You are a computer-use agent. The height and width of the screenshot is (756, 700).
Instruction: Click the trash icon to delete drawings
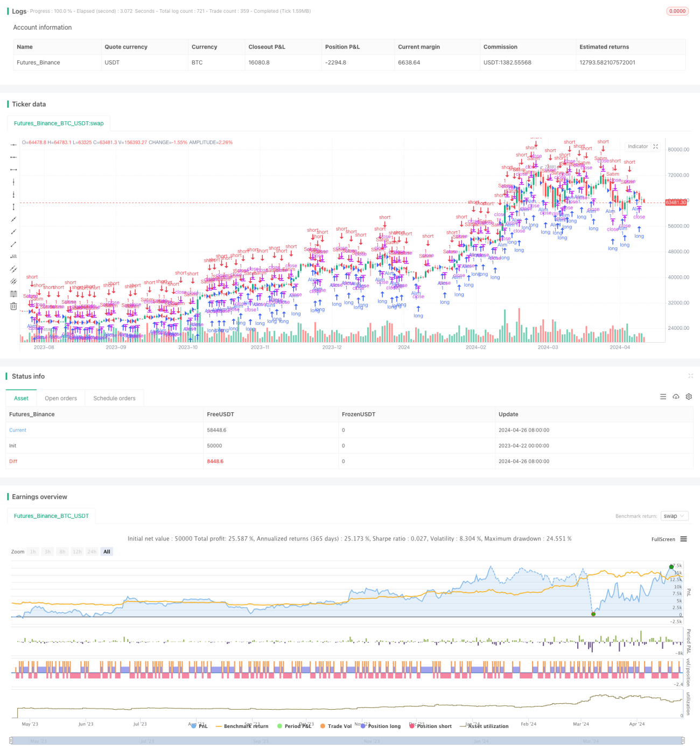[x=13, y=306]
